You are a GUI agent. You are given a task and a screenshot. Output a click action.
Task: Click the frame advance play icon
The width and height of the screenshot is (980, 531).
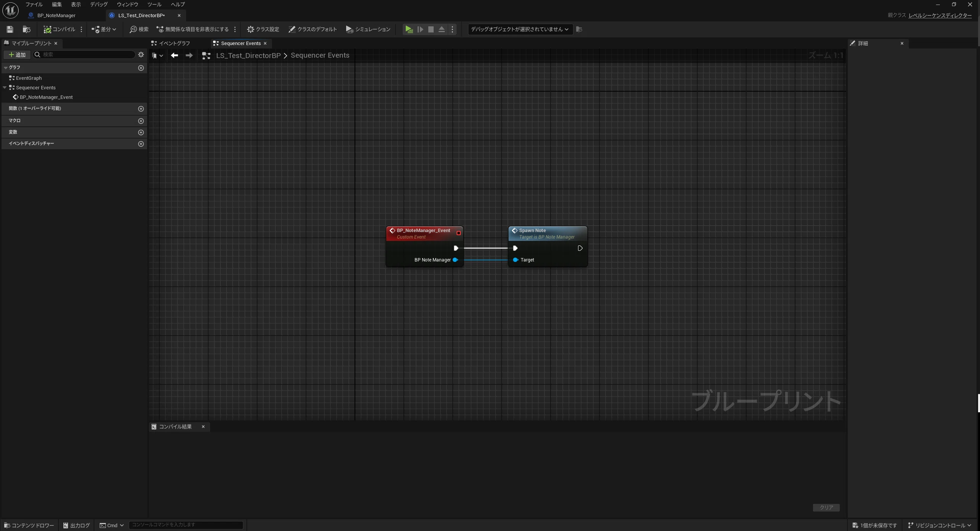click(x=420, y=29)
